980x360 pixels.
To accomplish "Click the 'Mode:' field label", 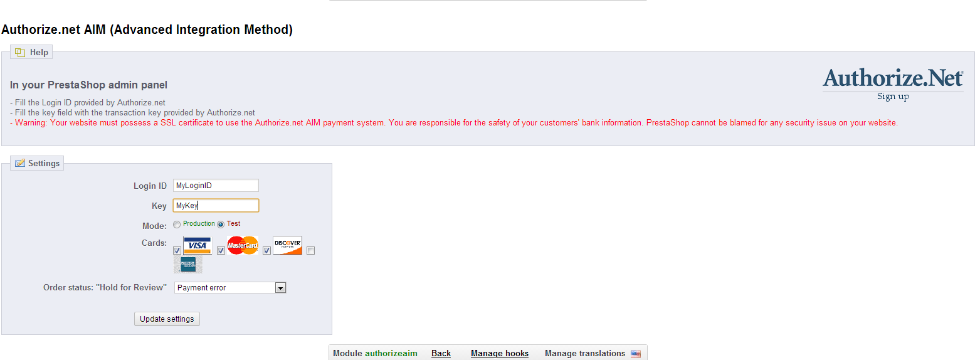I will pyautogui.click(x=154, y=226).
